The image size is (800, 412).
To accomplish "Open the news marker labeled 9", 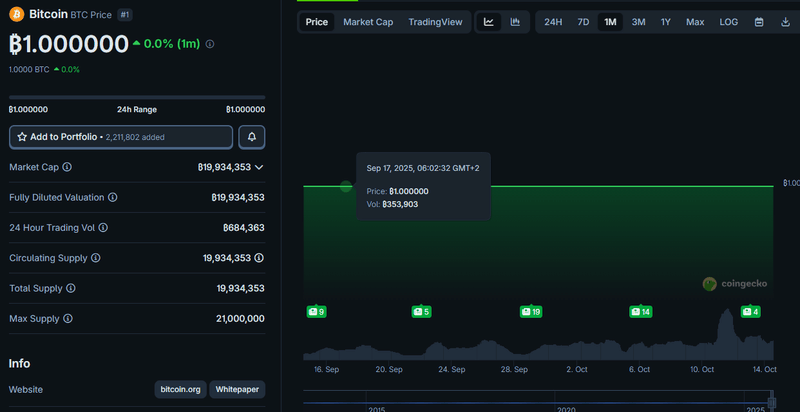I will (316, 312).
